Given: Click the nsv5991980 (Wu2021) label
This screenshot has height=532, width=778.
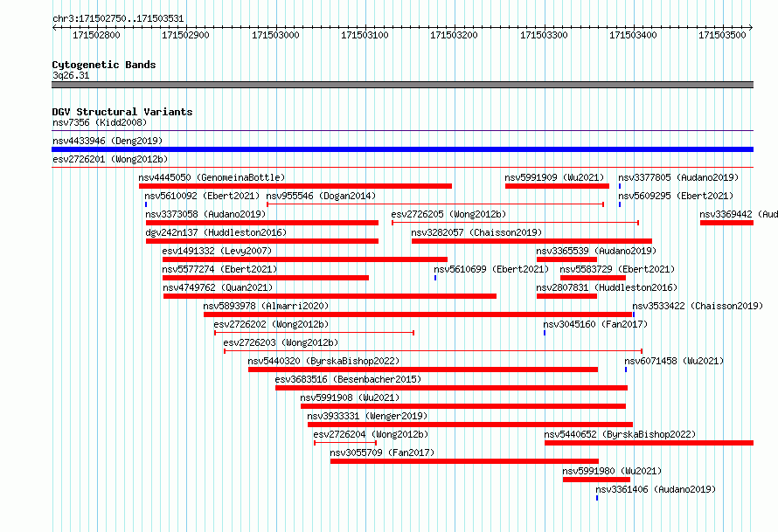Looking at the screenshot, I should point(612,471).
